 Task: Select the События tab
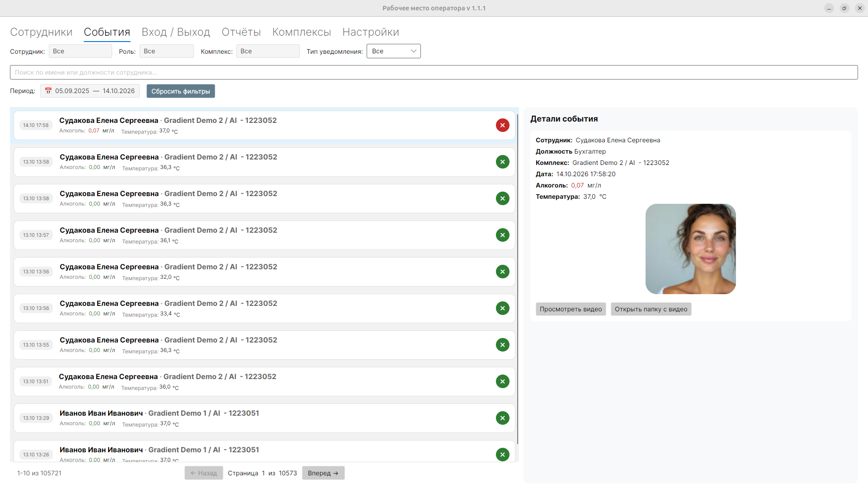[107, 32]
